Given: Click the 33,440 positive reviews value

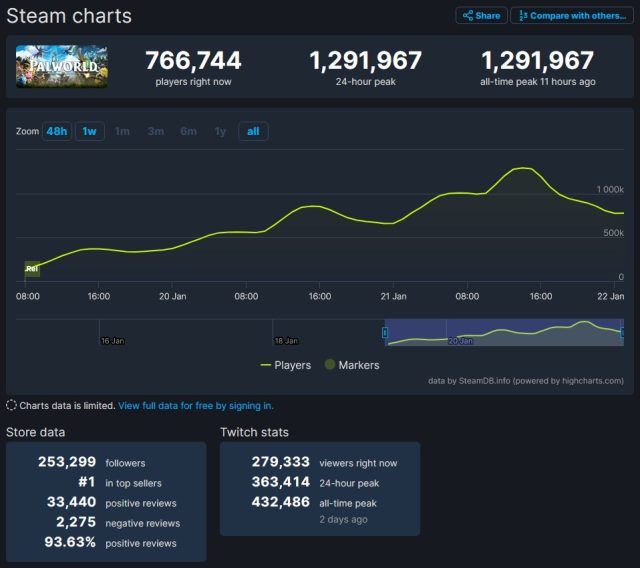Looking at the screenshot, I should pyautogui.click(x=71, y=502).
